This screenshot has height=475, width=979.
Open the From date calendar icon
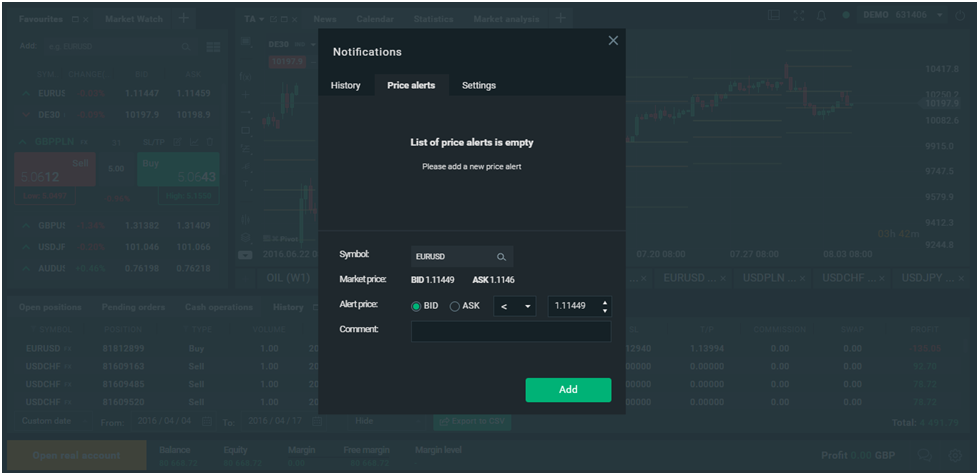pyautogui.click(x=207, y=422)
